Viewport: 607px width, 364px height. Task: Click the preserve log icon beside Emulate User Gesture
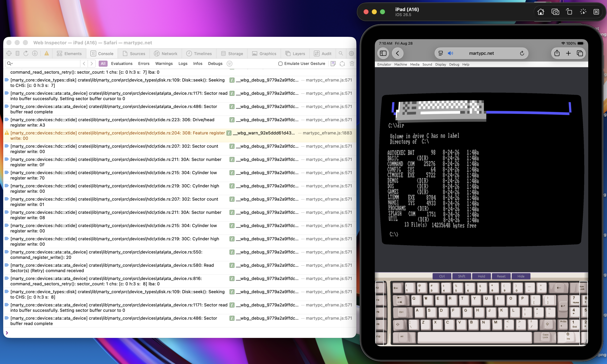tap(333, 63)
